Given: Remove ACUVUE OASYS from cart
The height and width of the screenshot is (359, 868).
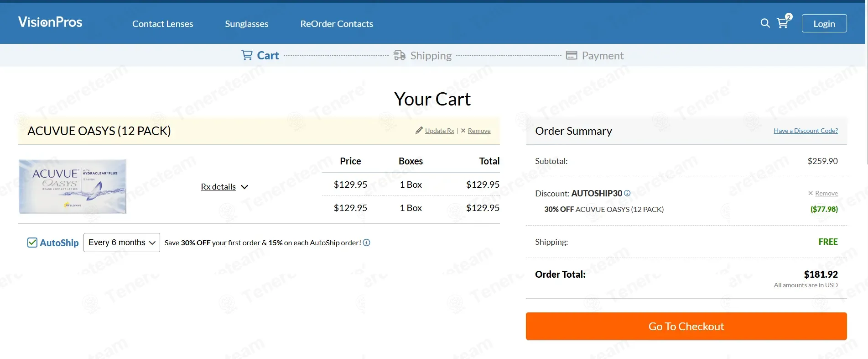Looking at the screenshot, I should pyautogui.click(x=479, y=131).
